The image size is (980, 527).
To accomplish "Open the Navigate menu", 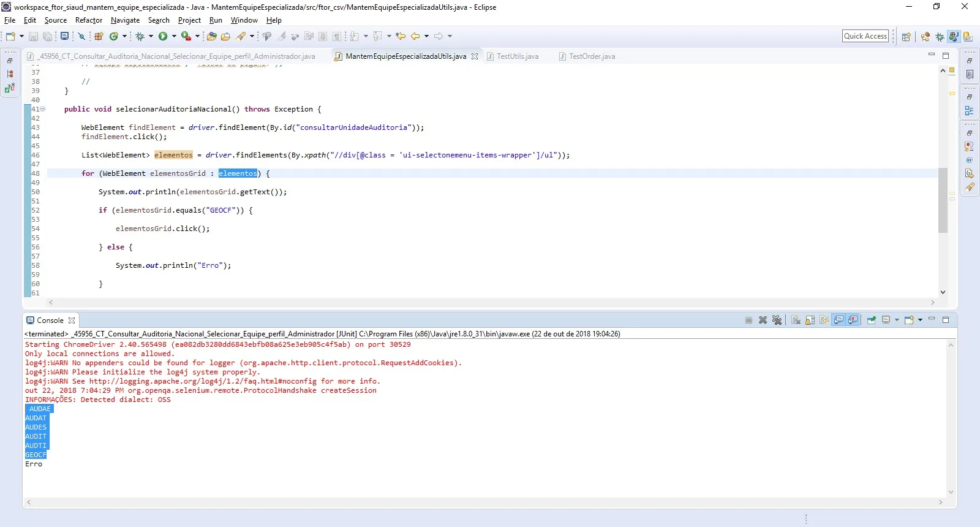I will tap(125, 20).
